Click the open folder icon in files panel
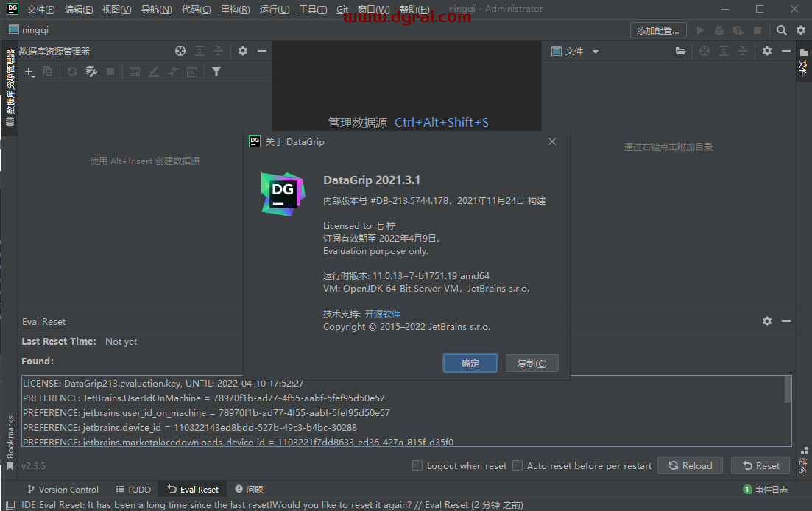 pyautogui.click(x=680, y=51)
